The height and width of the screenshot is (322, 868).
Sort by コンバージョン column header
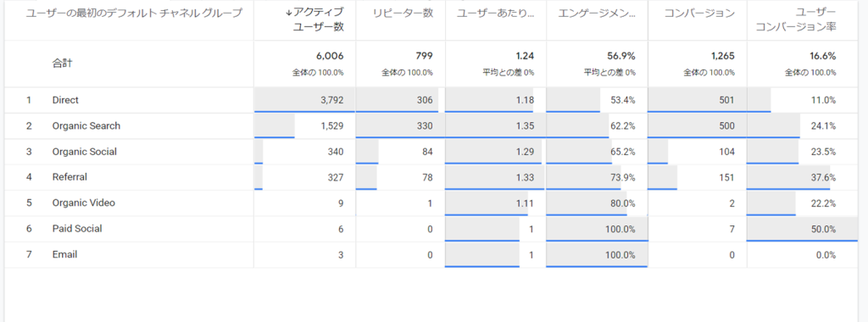[x=699, y=14]
